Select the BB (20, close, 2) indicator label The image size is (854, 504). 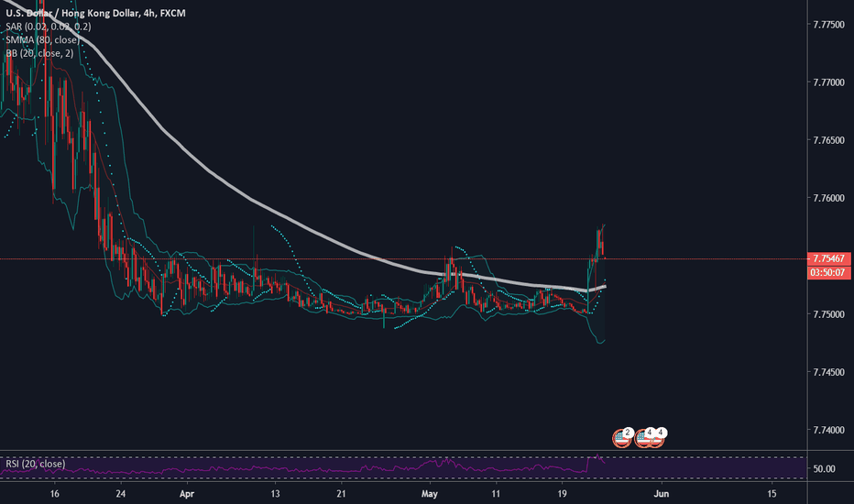click(x=39, y=53)
